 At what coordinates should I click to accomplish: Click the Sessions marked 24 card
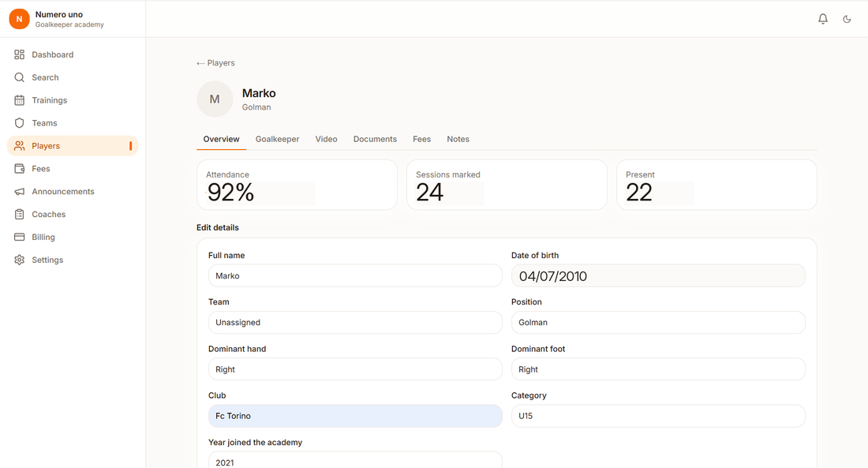tap(507, 185)
